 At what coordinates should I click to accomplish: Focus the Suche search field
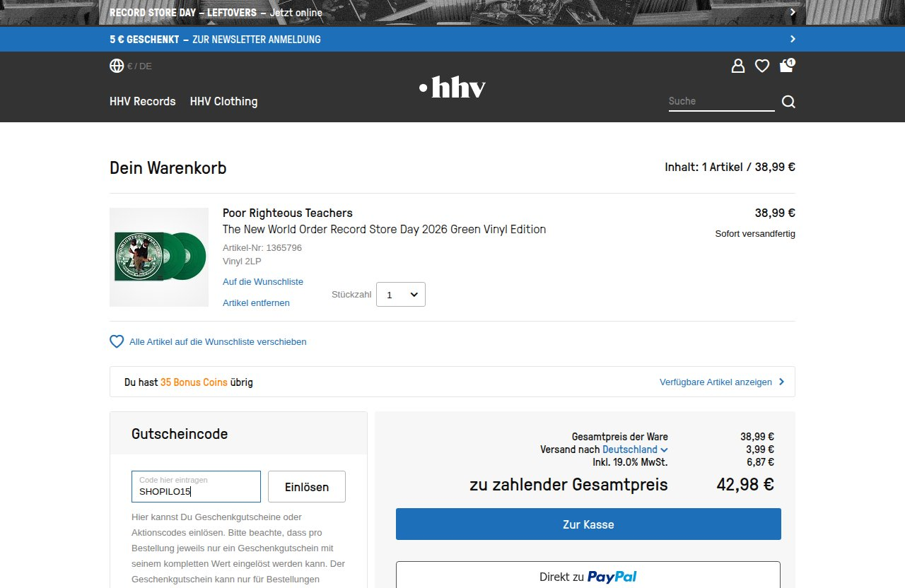[721, 102]
